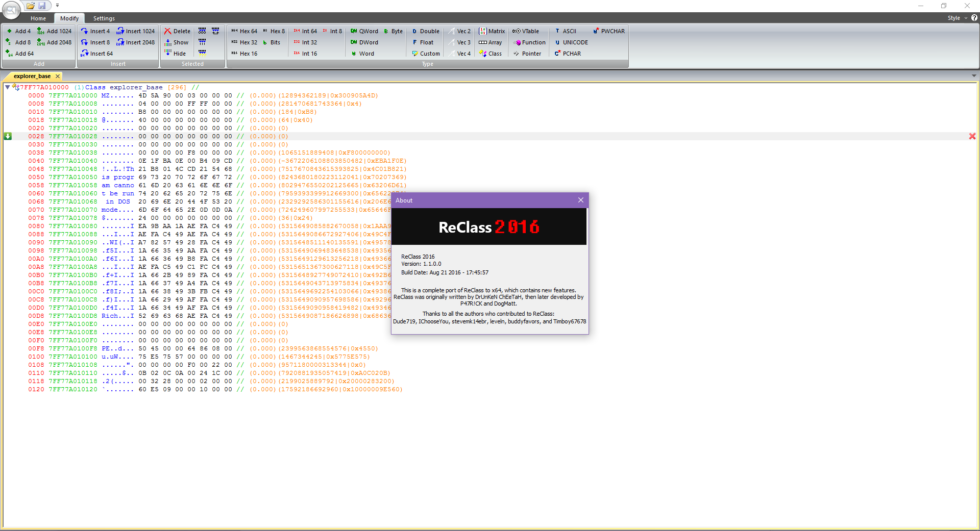Image resolution: width=980 pixels, height=531 pixels.
Task: Set type to UNICODE
Action: 571,42
